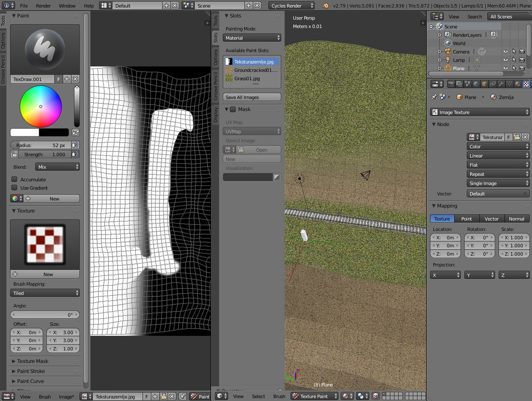The image size is (532, 401).
Task: Open the World properties tab (globe icon)
Action: 476,84
